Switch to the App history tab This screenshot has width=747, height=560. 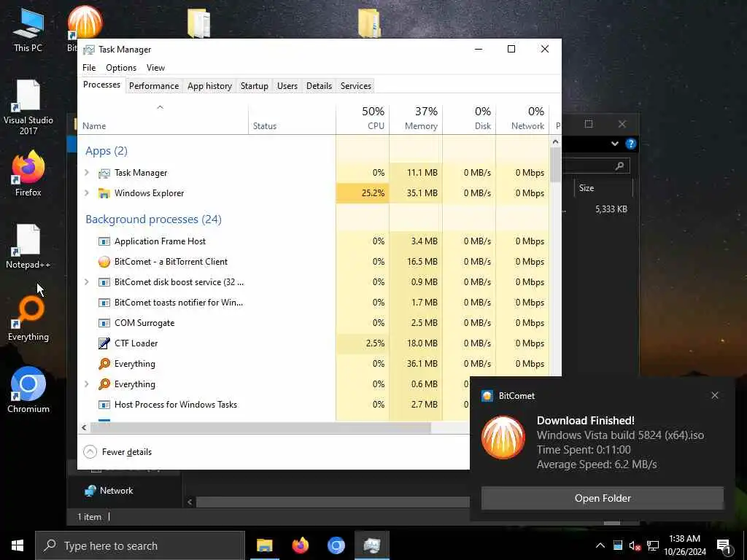click(209, 86)
